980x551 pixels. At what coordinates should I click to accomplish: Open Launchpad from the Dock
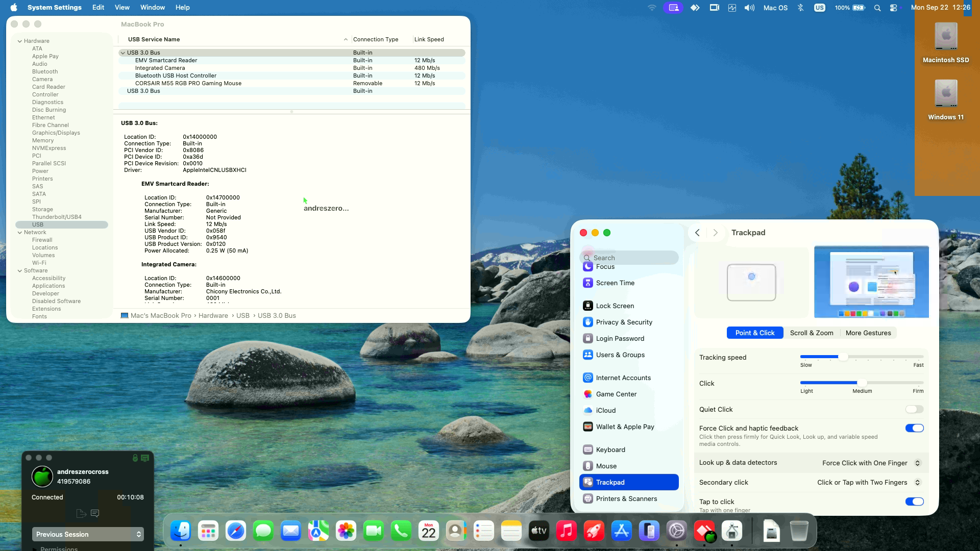208,531
